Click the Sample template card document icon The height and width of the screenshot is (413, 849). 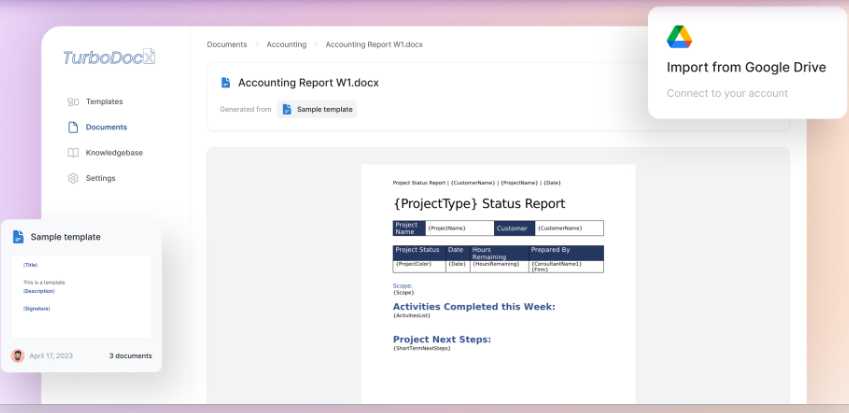18,237
